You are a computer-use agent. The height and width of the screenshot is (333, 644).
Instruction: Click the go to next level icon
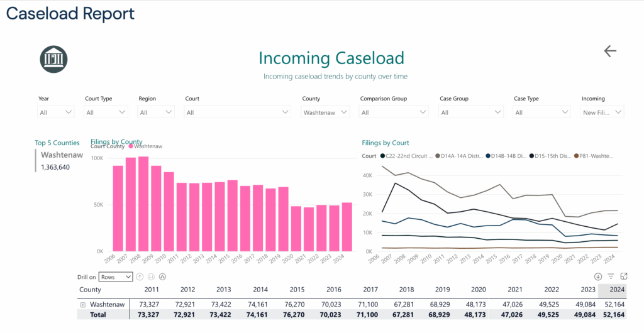tap(151, 276)
